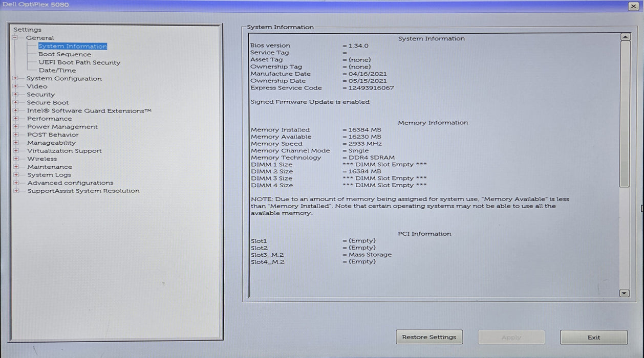This screenshot has height=358, width=644.
Task: Click Signed Firmware Update is enabled text
Action: click(x=310, y=102)
